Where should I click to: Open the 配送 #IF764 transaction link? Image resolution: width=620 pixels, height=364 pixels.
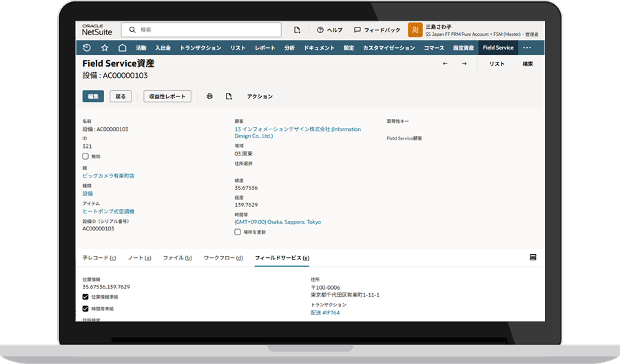tap(325, 312)
